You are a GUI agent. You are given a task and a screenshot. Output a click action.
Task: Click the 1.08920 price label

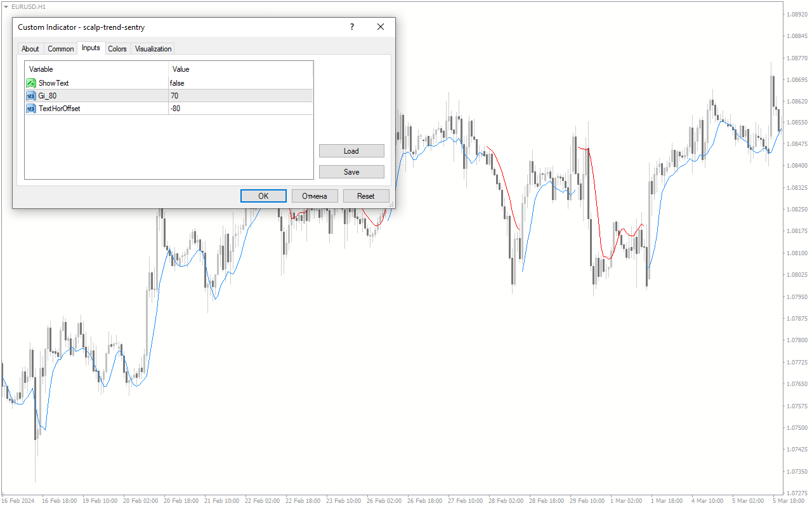(797, 14)
